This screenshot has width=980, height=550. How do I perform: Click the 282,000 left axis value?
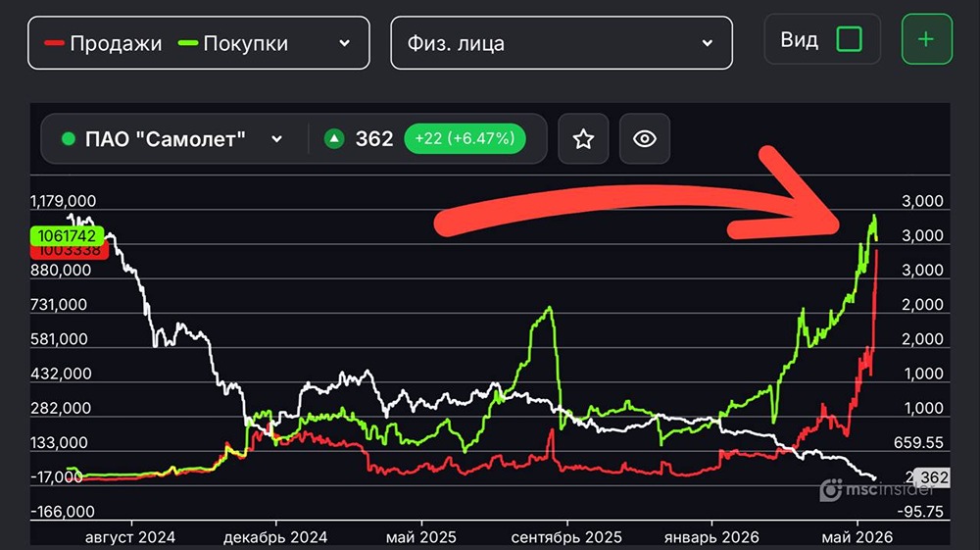pos(61,408)
